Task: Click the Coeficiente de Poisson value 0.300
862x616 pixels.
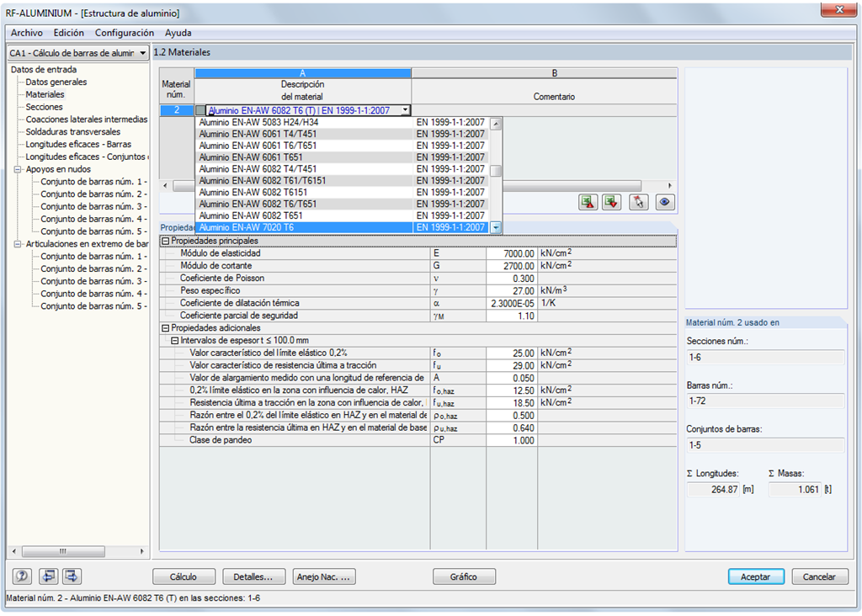Action: (512, 279)
